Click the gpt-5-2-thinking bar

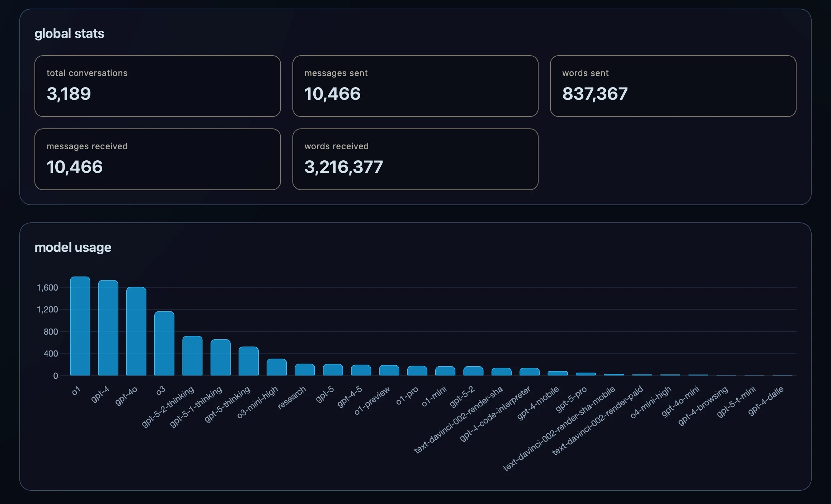click(x=192, y=355)
